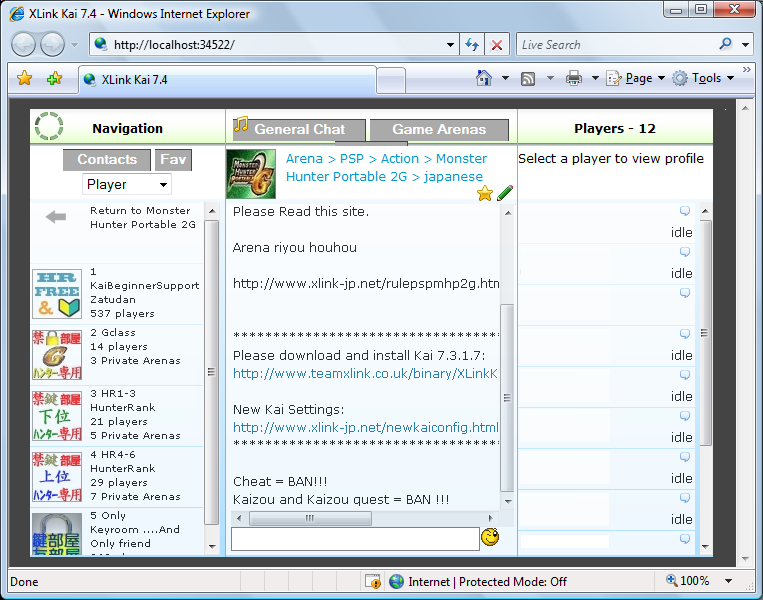The image size is (763, 600).
Task: Click the PSP breadcrumb link
Action: click(352, 159)
